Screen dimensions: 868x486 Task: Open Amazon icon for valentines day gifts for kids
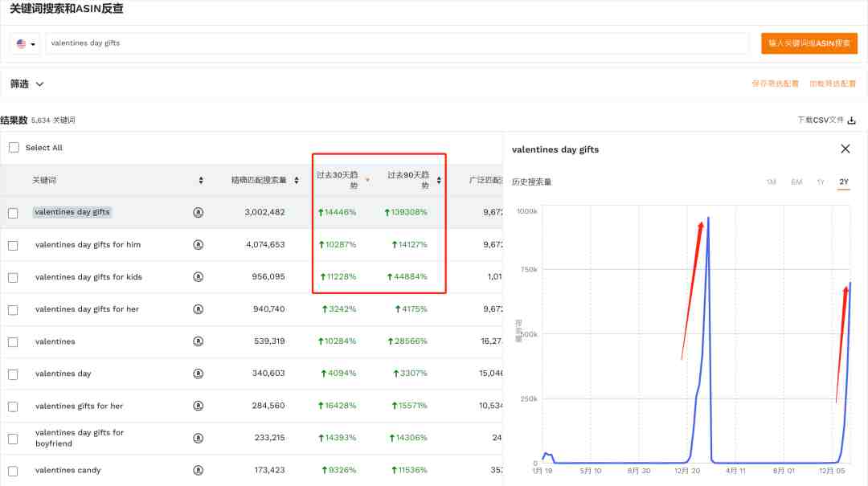point(199,277)
